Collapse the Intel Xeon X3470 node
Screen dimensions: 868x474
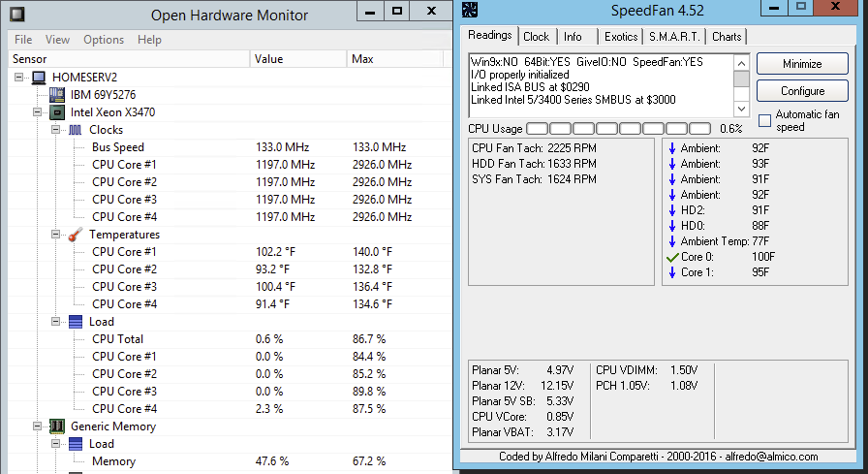[x=37, y=112]
